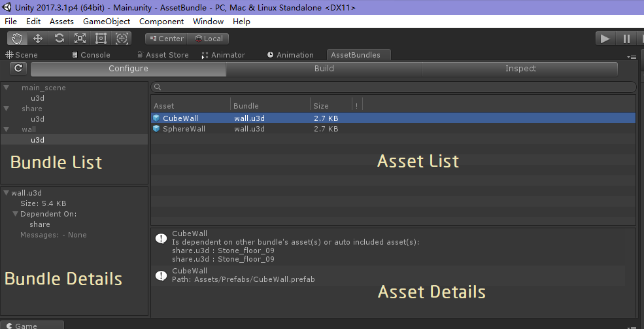This screenshot has width=644, height=329.
Task: Open the Animation tab
Action: point(290,55)
